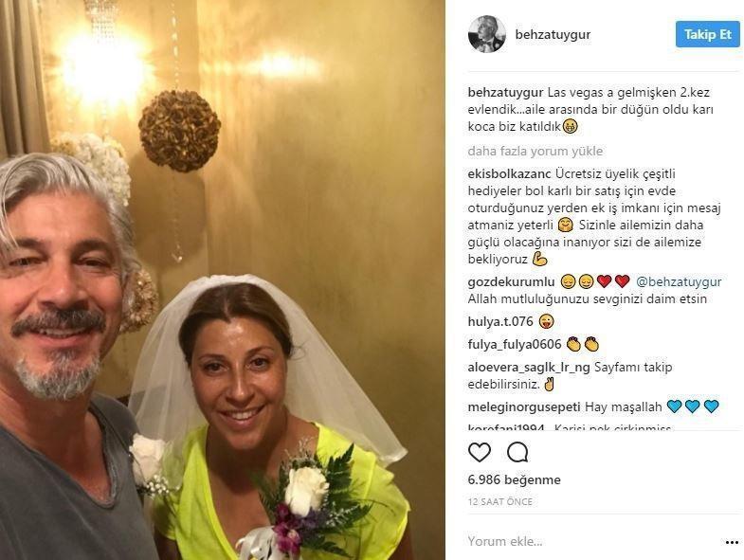
Task: Load more comments via daha fazla yorum yükle
Action: 535,151
